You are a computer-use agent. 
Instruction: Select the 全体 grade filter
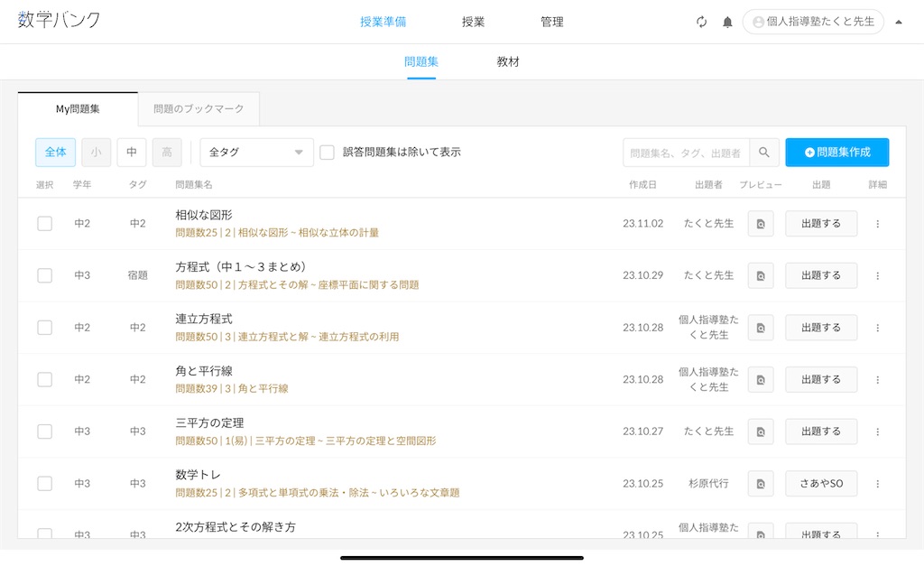tap(55, 153)
